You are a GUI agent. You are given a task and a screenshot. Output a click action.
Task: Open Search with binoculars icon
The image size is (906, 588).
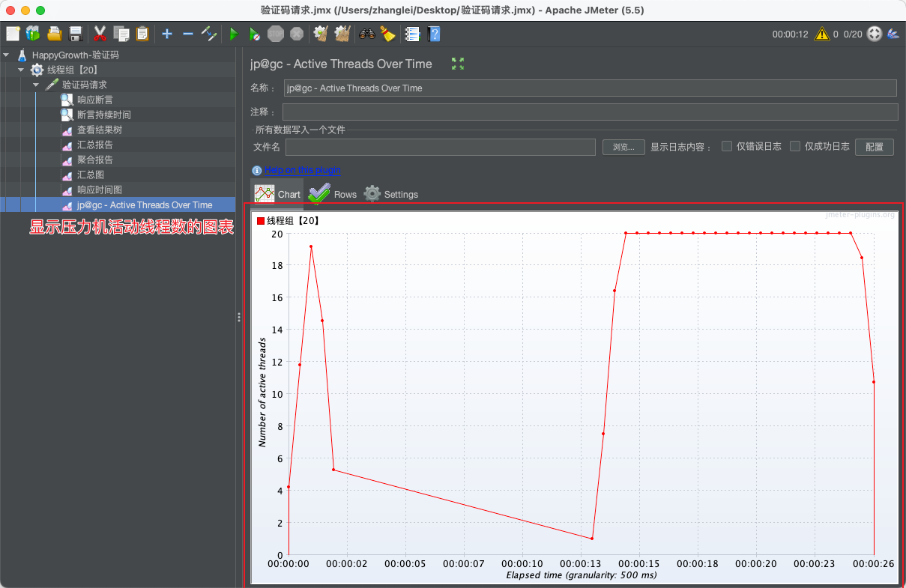pyautogui.click(x=367, y=34)
